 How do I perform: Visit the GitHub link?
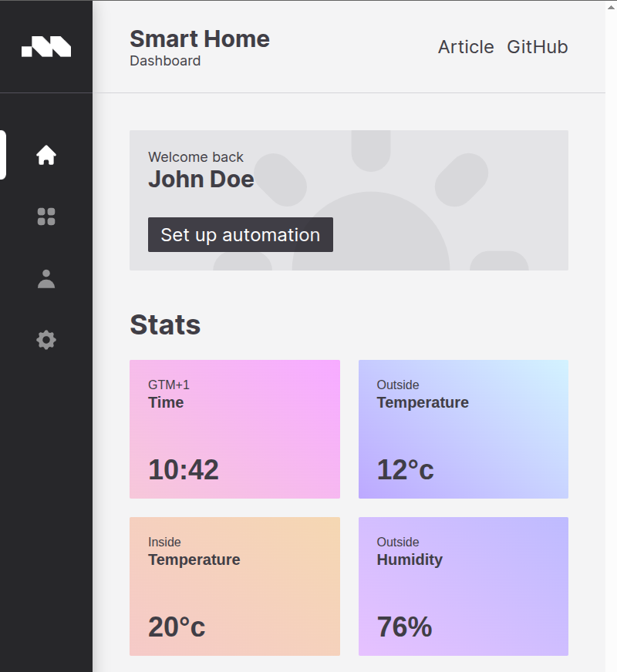pos(538,47)
